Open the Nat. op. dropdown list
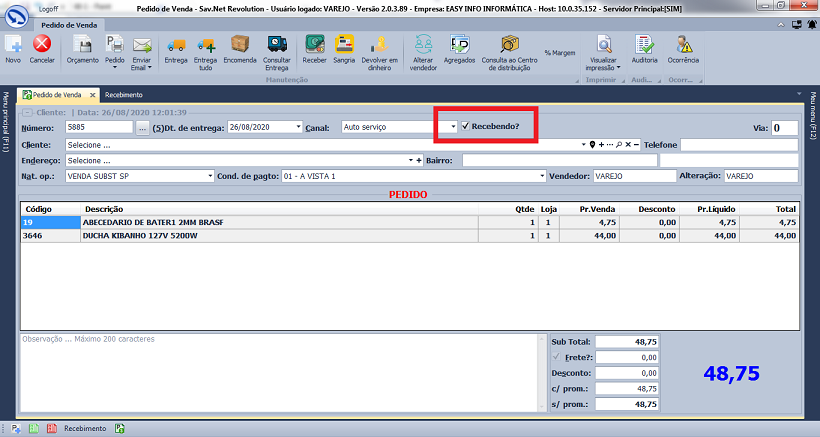The image size is (820, 437). (210, 176)
